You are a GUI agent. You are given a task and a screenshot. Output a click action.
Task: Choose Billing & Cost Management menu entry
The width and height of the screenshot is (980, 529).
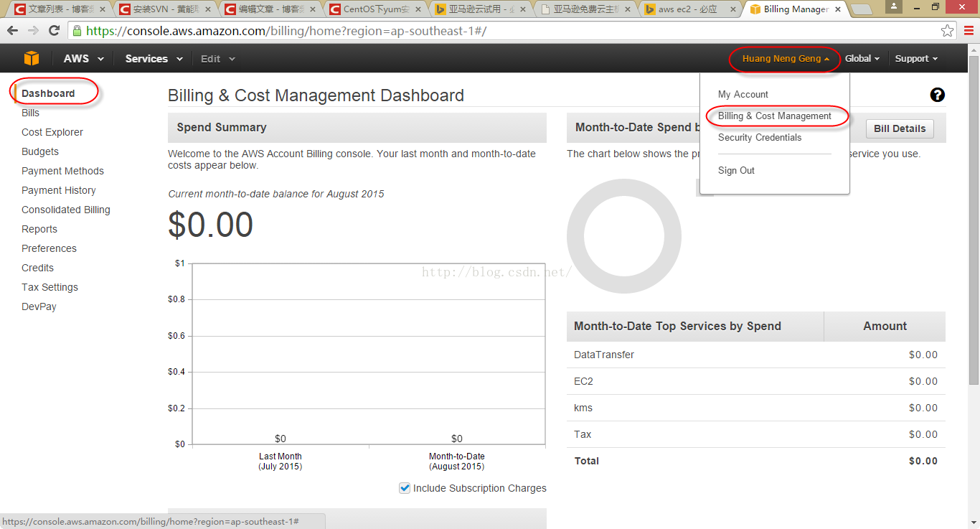tap(775, 116)
